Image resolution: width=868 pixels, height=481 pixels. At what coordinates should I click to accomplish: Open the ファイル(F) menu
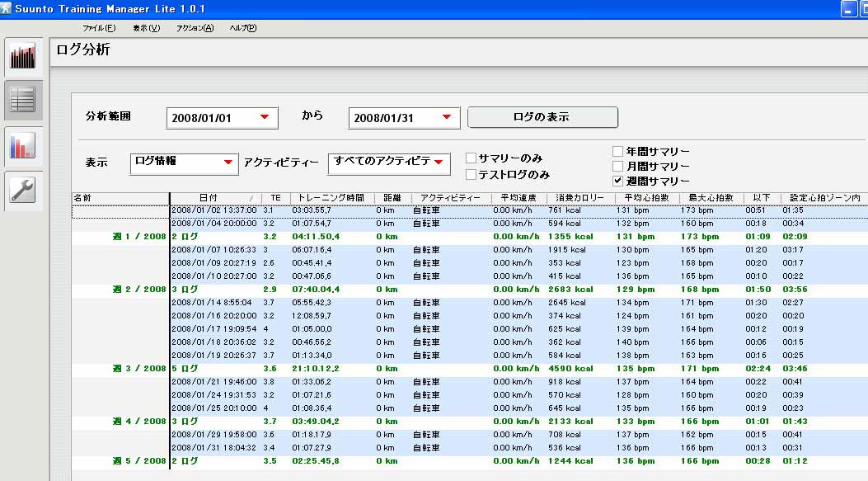99,28
